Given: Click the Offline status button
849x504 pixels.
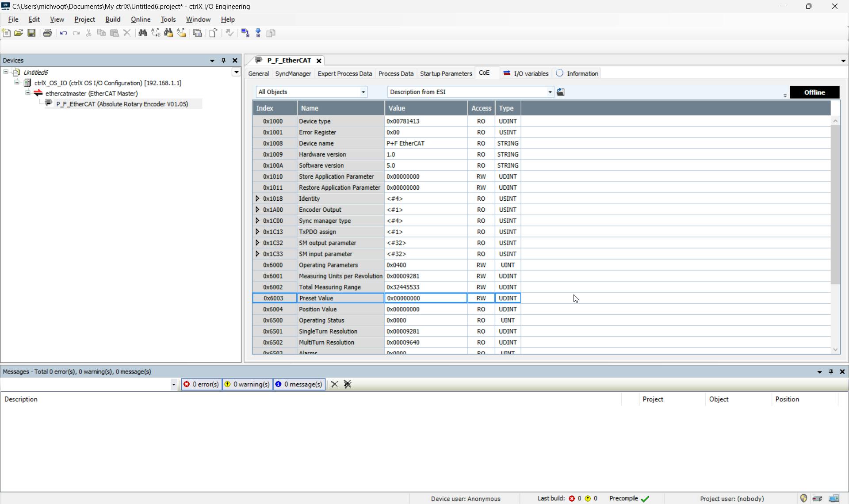Looking at the screenshot, I should pos(814,92).
